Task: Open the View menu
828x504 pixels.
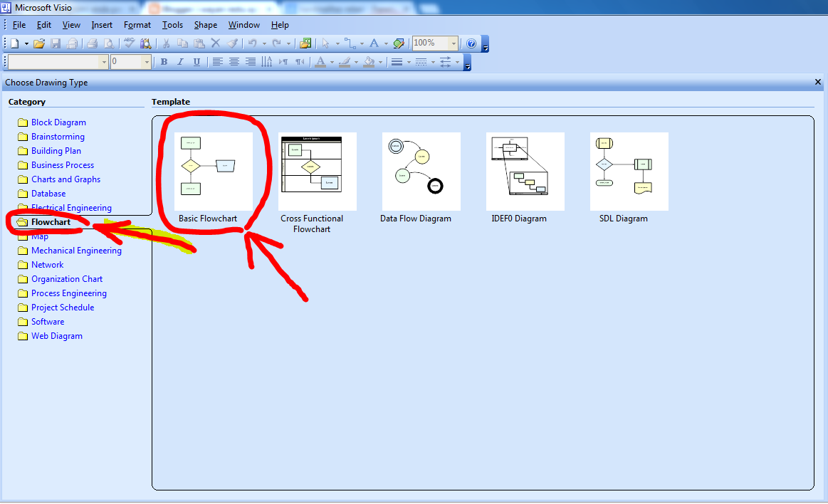Action: pos(71,25)
